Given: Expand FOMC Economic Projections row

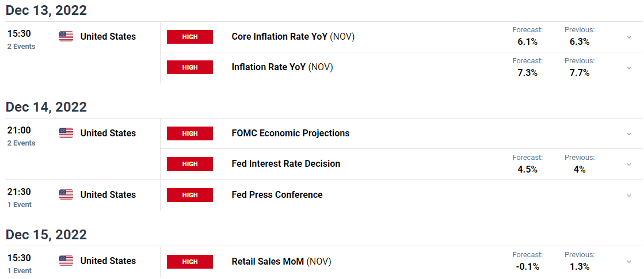Looking at the screenshot, I should click(x=629, y=134).
